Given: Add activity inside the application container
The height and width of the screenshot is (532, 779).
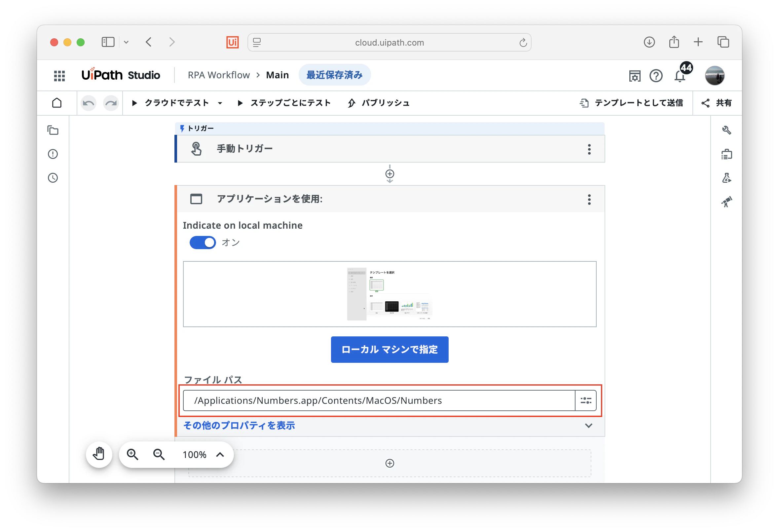Looking at the screenshot, I should click(x=389, y=463).
